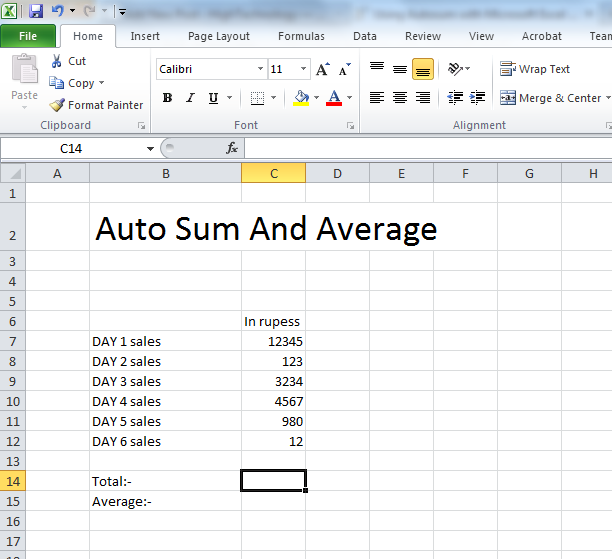
Task: Select row 14 header
Action: pyautogui.click(x=13, y=481)
